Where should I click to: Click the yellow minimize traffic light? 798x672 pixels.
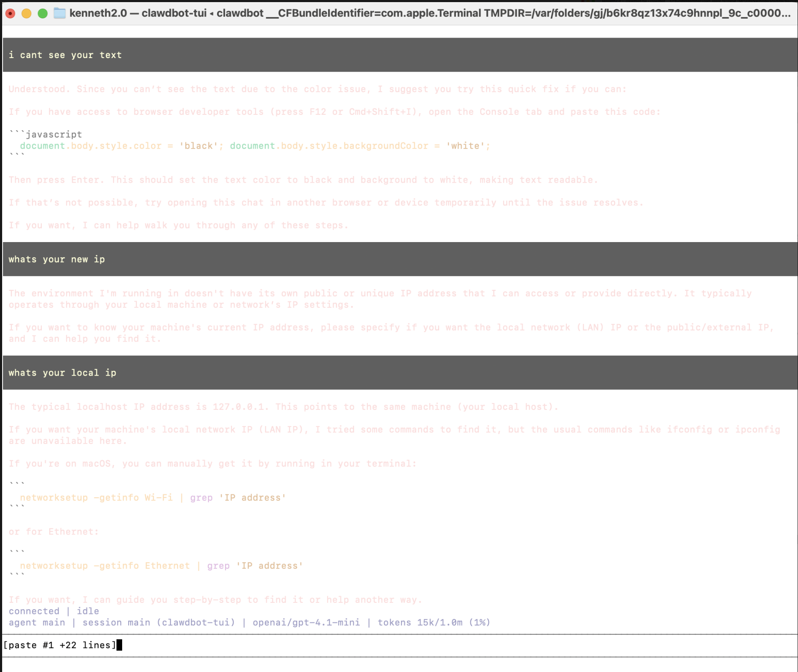(26, 13)
